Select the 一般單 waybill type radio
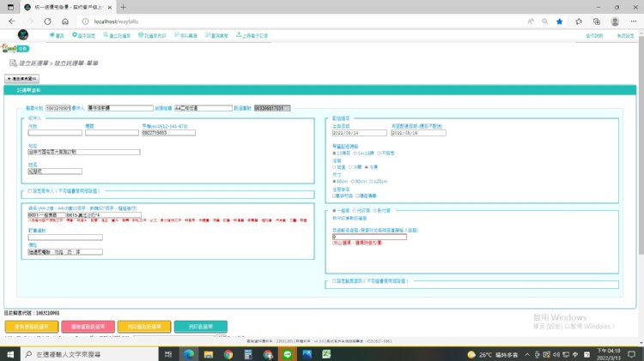This screenshot has height=361, width=644. [x=334, y=210]
